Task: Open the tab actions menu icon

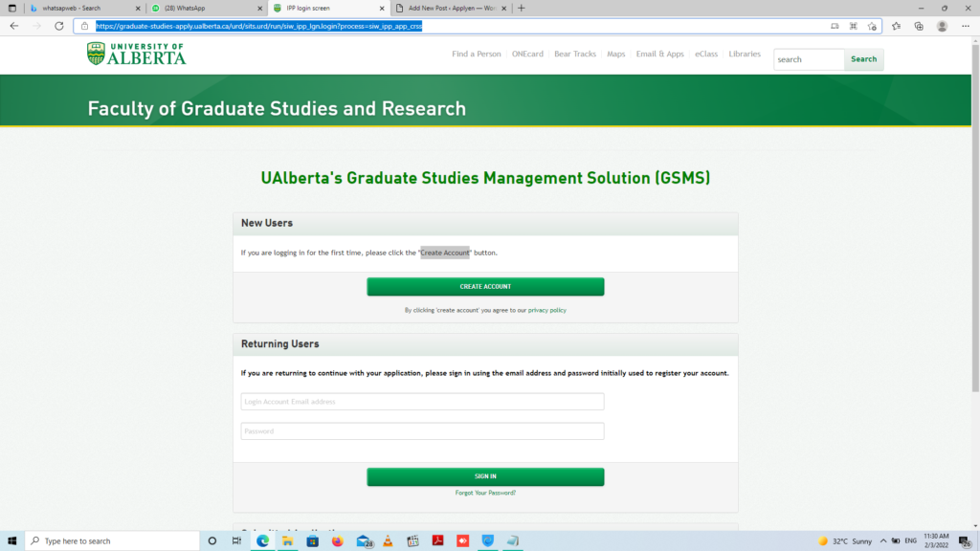Action: [x=11, y=8]
